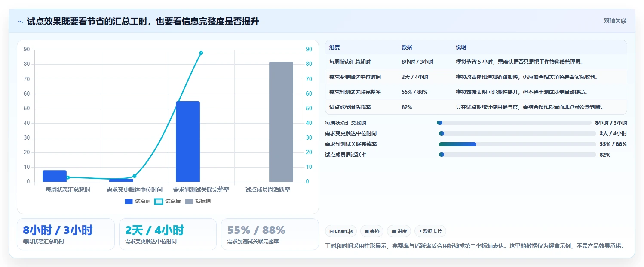Select the 8小时 / 3小时 data card
The image size is (644, 267).
tap(66, 234)
